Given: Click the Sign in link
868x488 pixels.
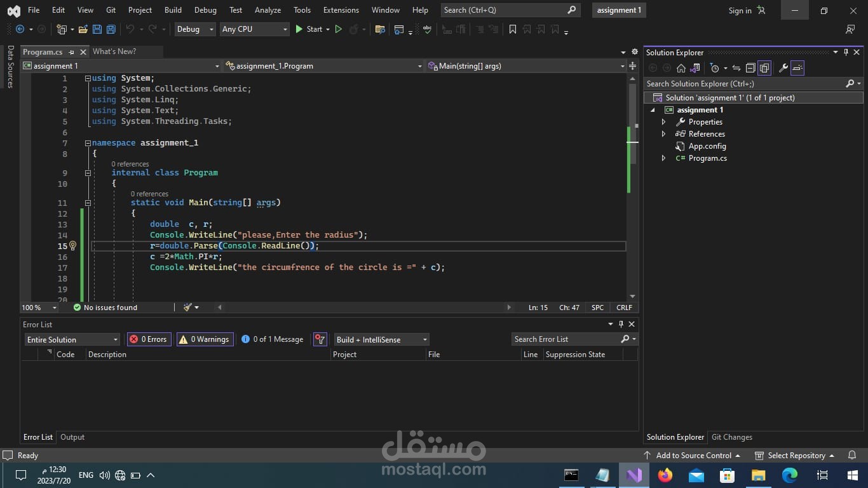Looking at the screenshot, I should 739,10.
